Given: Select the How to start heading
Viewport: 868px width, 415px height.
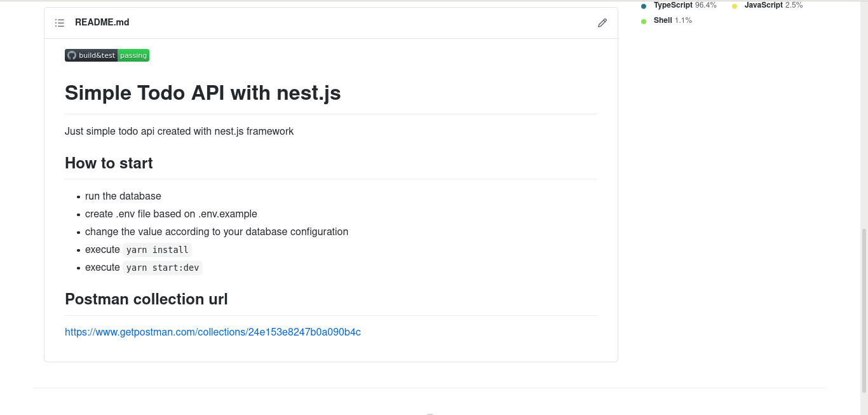Looking at the screenshot, I should pyautogui.click(x=108, y=163).
